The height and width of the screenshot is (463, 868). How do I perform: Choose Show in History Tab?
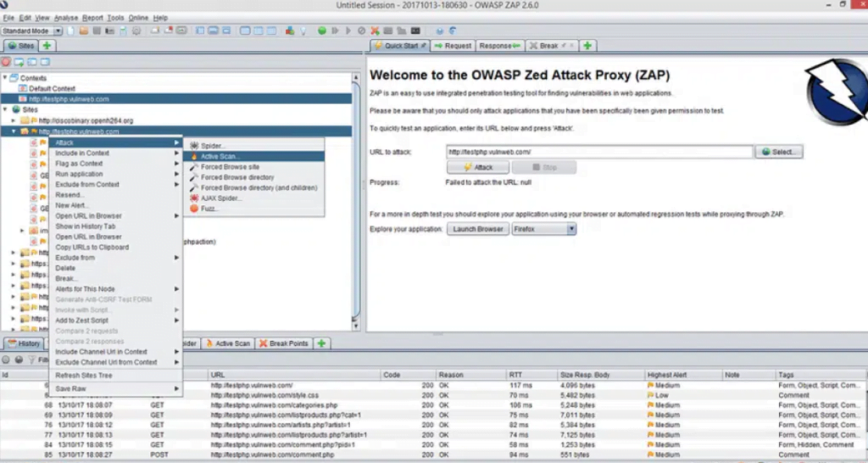pos(116,226)
